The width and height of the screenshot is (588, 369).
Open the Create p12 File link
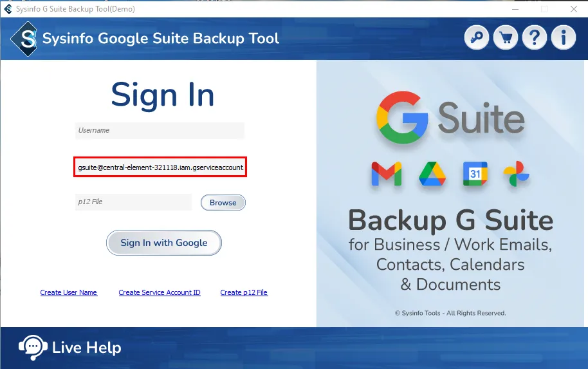[244, 292]
